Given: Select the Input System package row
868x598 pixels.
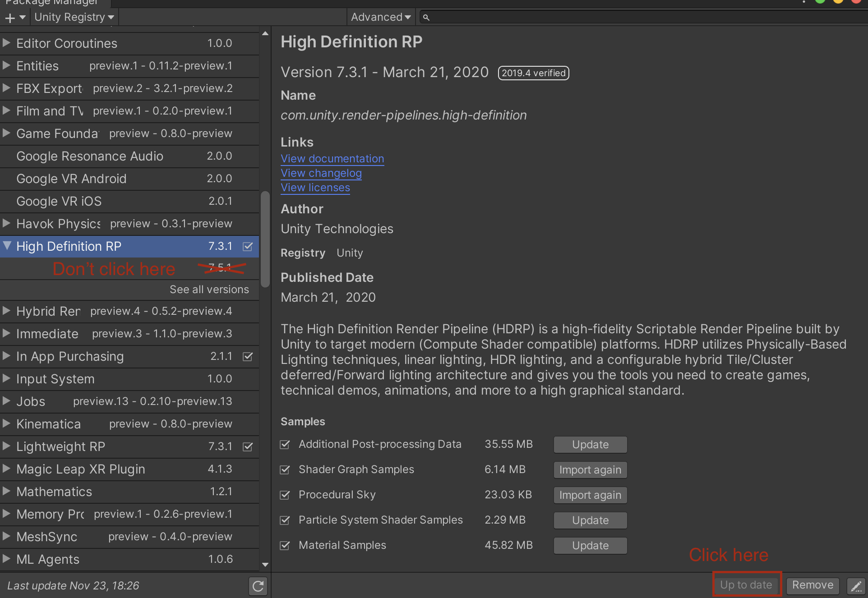Looking at the screenshot, I should [129, 379].
